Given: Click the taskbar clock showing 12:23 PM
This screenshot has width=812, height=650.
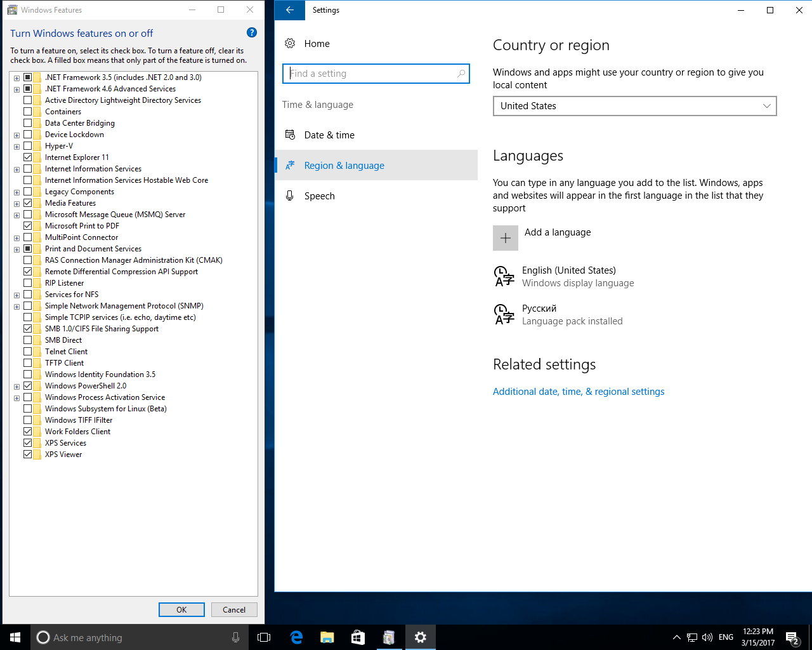Looking at the screenshot, I should click(758, 637).
